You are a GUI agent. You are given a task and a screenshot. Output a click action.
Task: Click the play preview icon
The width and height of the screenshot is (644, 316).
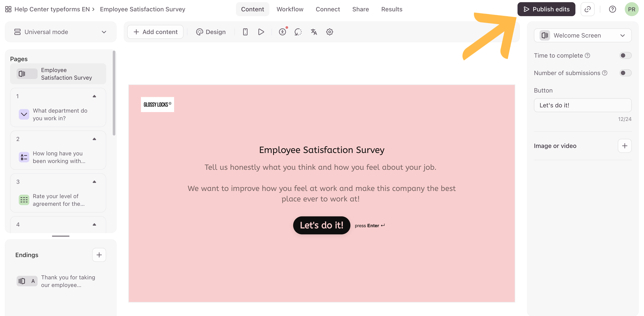pyautogui.click(x=261, y=32)
